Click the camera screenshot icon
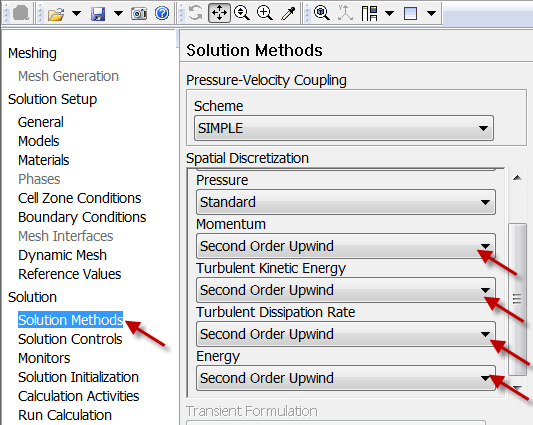Screen dimensions: 533x425 (139, 14)
